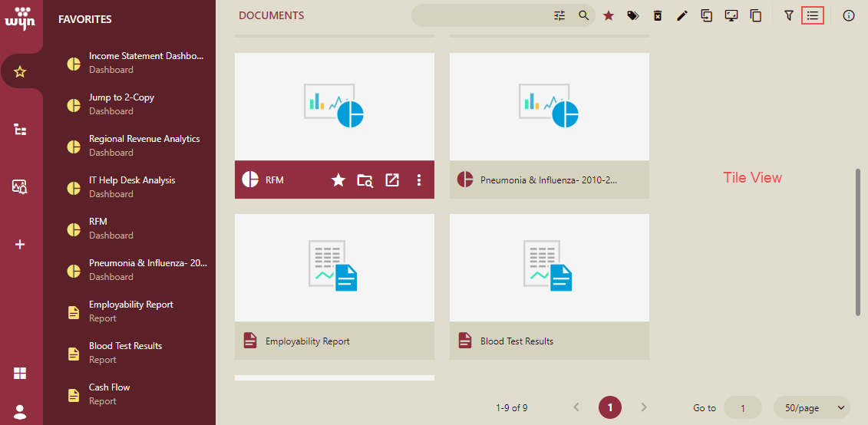Click the tags icon in toolbar
This screenshot has height=425, width=868.
click(x=633, y=15)
